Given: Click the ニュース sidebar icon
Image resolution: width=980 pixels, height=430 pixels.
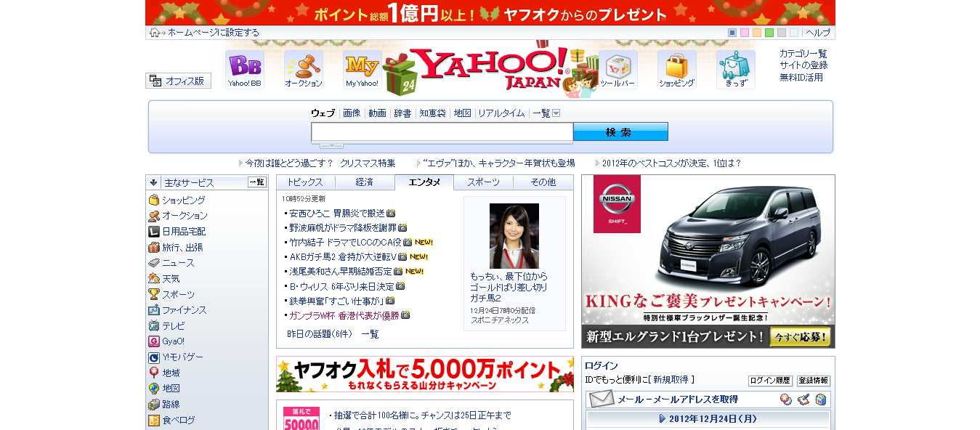Looking at the screenshot, I should pos(154,263).
